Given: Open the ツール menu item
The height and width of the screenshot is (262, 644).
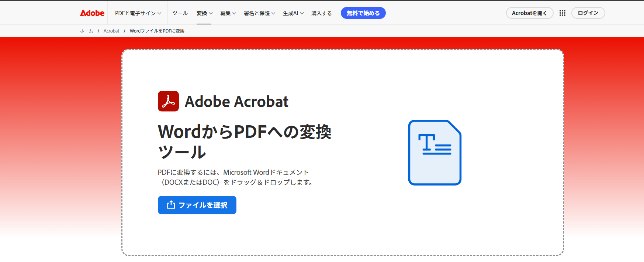Looking at the screenshot, I should 180,13.
